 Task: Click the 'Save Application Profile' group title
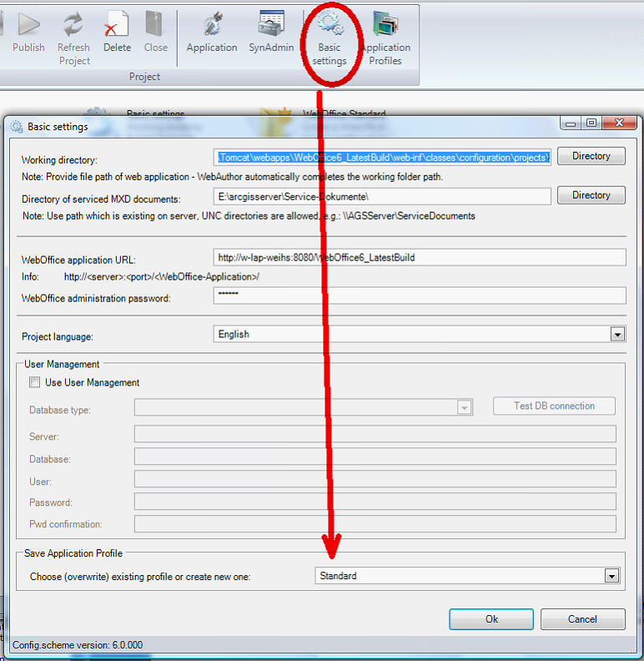pyautogui.click(x=73, y=553)
